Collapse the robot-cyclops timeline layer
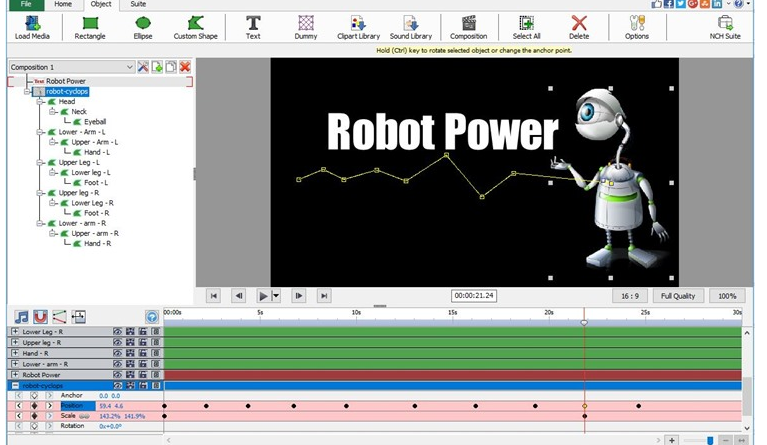 (x=15, y=386)
